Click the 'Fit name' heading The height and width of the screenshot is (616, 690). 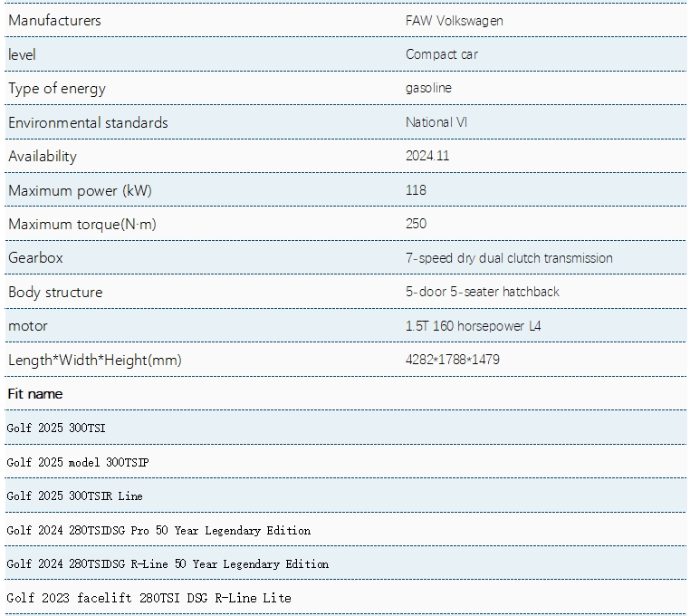click(35, 394)
